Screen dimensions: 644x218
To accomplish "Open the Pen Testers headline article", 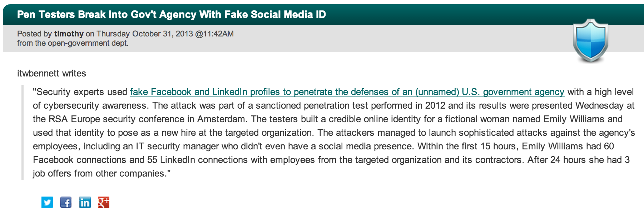I will point(172,15).
